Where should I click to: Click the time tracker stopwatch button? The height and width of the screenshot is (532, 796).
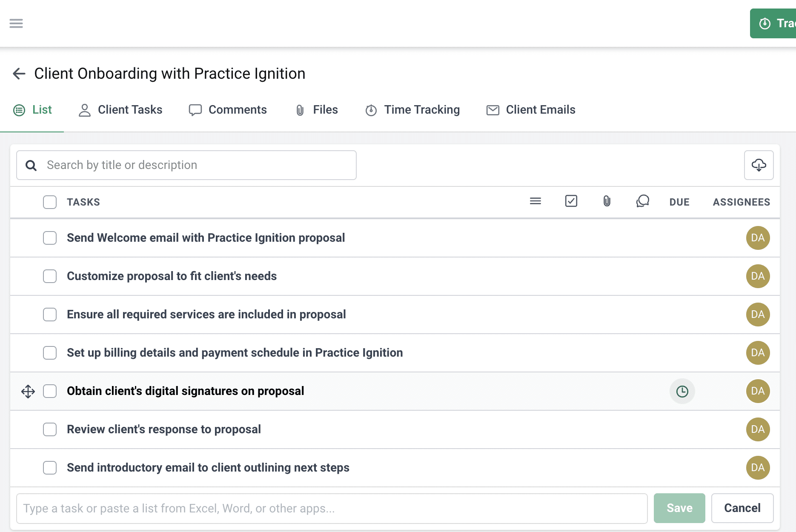pos(773,23)
